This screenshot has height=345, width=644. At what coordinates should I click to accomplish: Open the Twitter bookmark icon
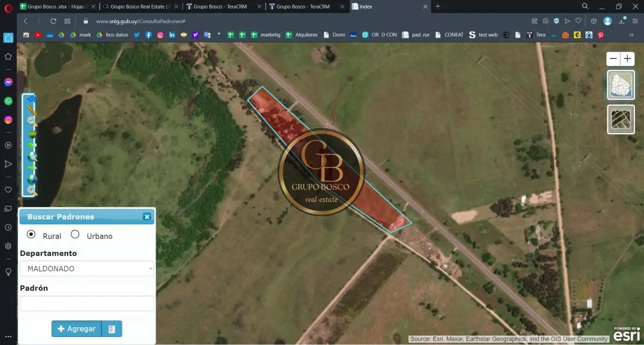click(137, 35)
